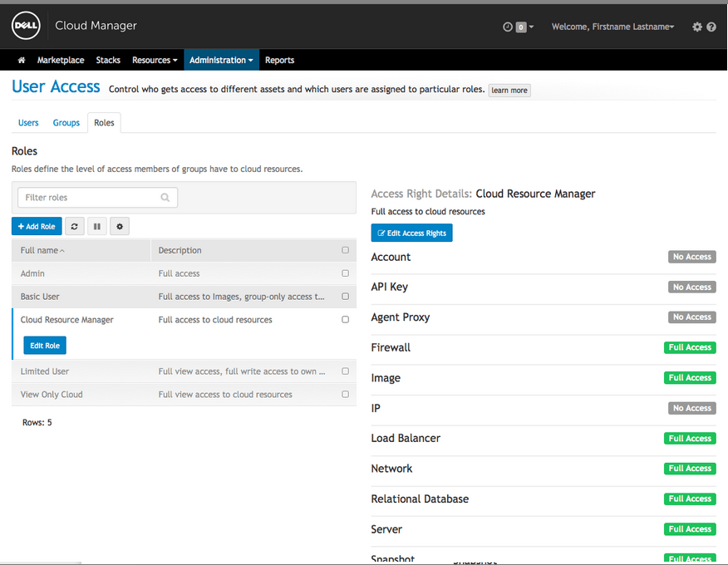Expand the Resources dropdown menu

[155, 60]
